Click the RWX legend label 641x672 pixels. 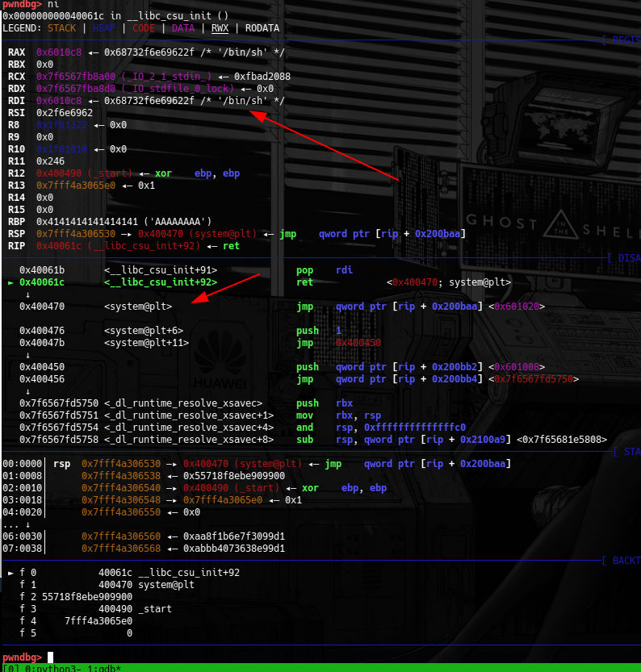click(220, 28)
